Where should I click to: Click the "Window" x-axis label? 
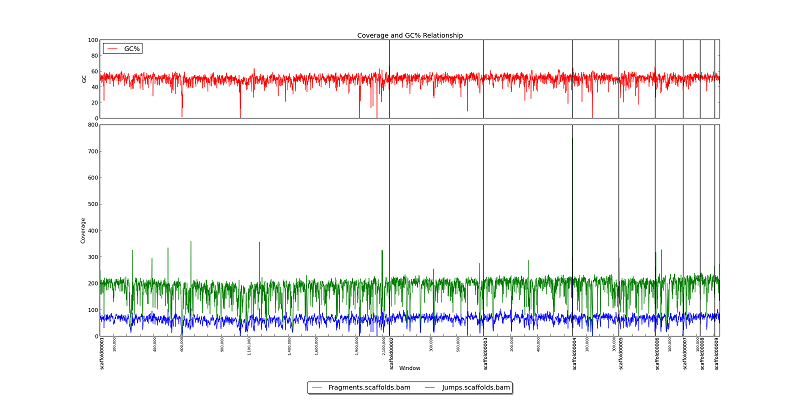(410, 369)
